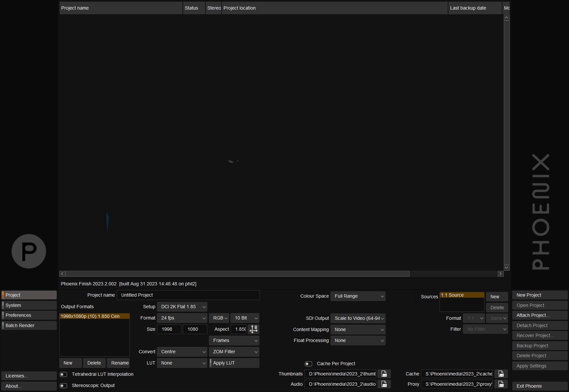
Task: Toggle the Apply LUT button
Action: (234, 363)
